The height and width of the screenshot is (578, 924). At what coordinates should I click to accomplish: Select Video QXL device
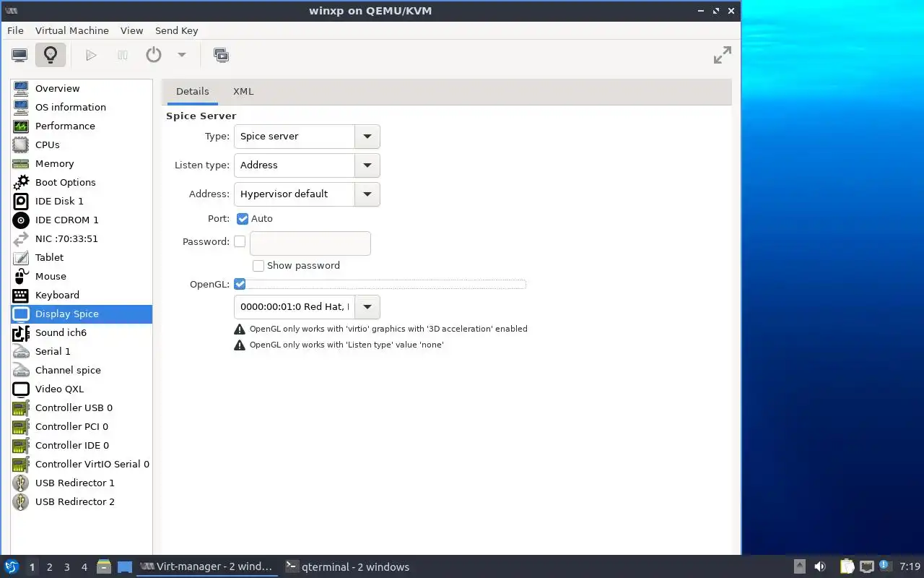82,389
